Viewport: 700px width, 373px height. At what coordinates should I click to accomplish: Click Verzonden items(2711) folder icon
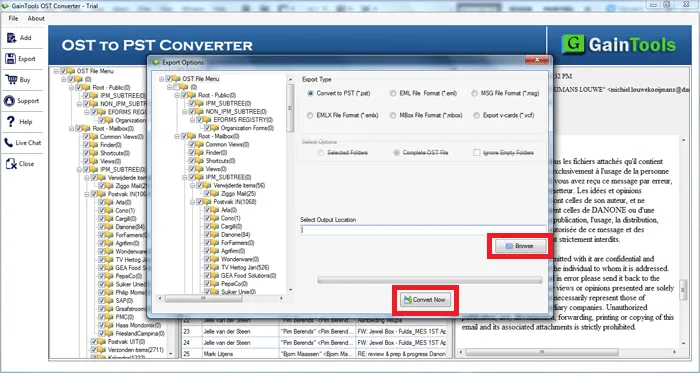click(102, 350)
